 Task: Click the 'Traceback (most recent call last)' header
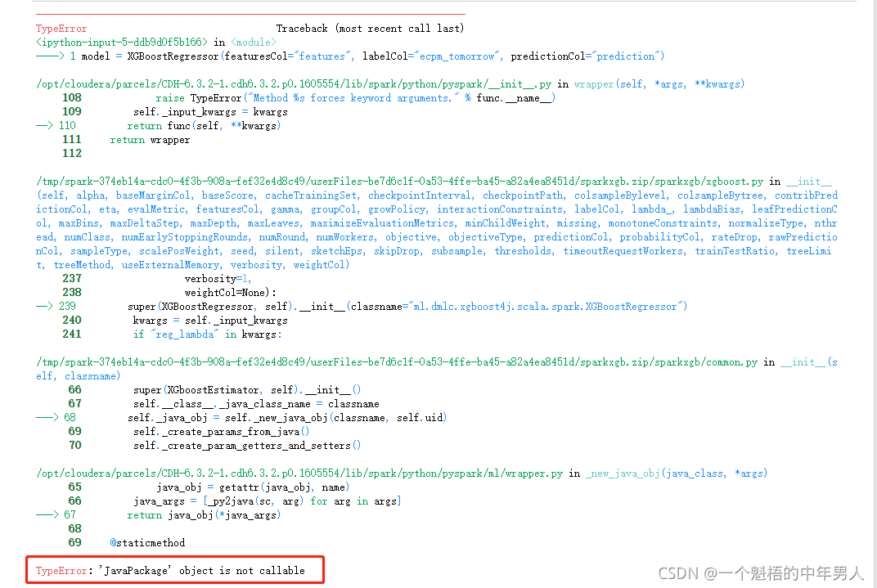click(370, 29)
